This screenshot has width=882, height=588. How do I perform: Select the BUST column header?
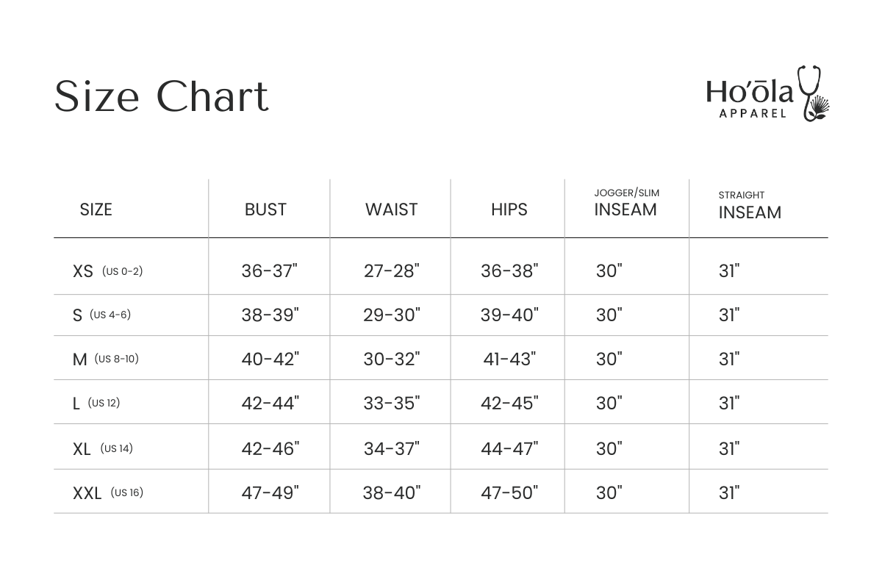click(265, 209)
